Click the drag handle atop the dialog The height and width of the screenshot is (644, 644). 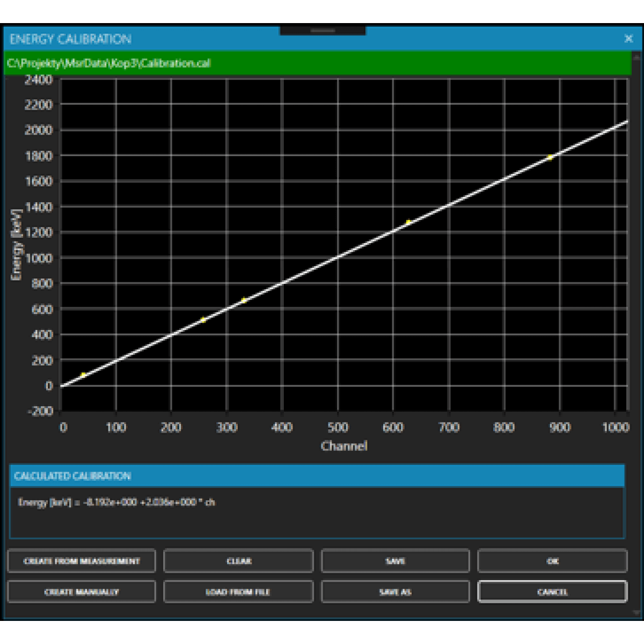[x=323, y=31]
